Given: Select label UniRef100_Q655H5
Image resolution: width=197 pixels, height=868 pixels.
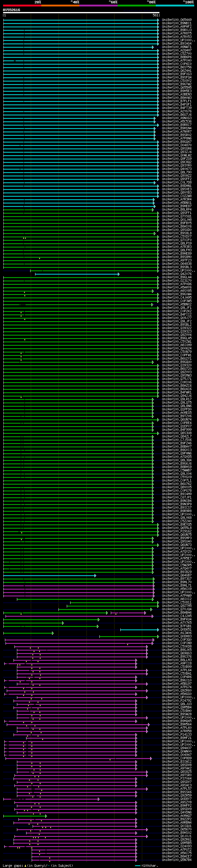Looking at the screenshot, I should (x=177, y=88).
